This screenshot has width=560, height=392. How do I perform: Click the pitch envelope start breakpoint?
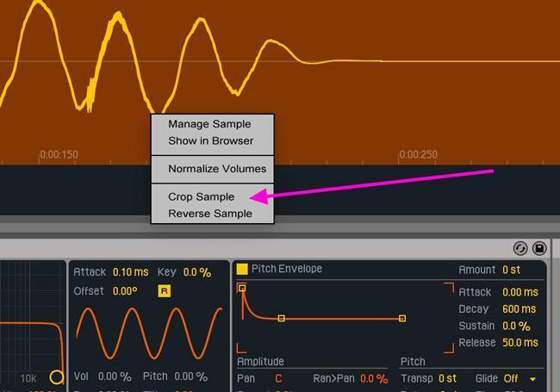pyautogui.click(x=242, y=288)
